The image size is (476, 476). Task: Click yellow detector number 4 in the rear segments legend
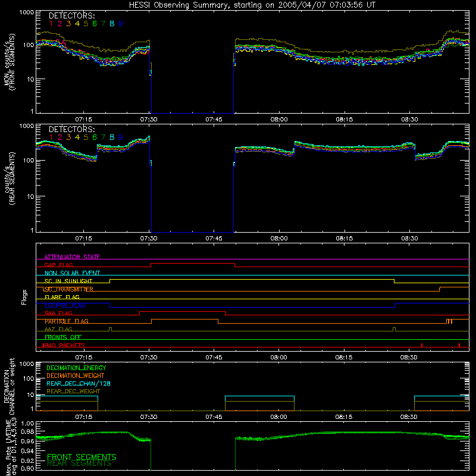[77, 137]
